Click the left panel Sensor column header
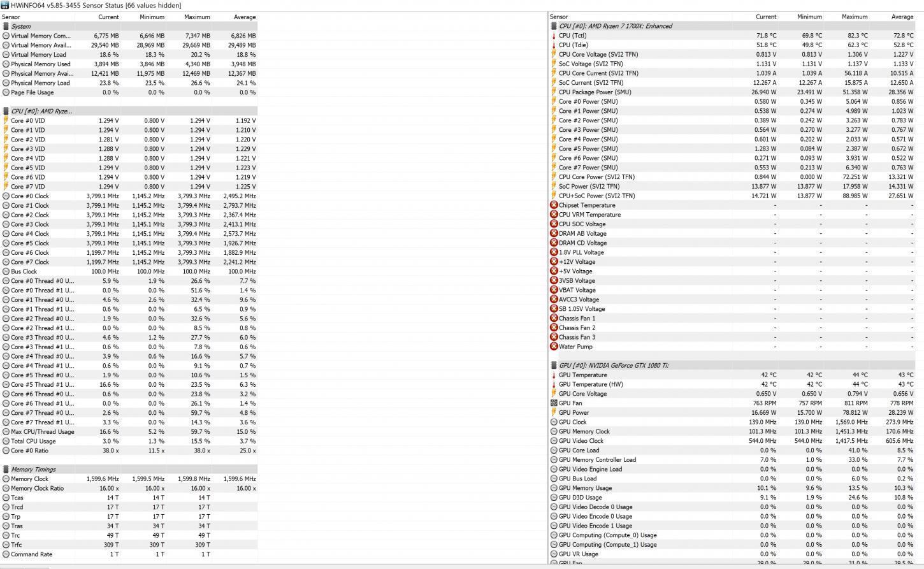The image size is (924, 569). (x=37, y=17)
